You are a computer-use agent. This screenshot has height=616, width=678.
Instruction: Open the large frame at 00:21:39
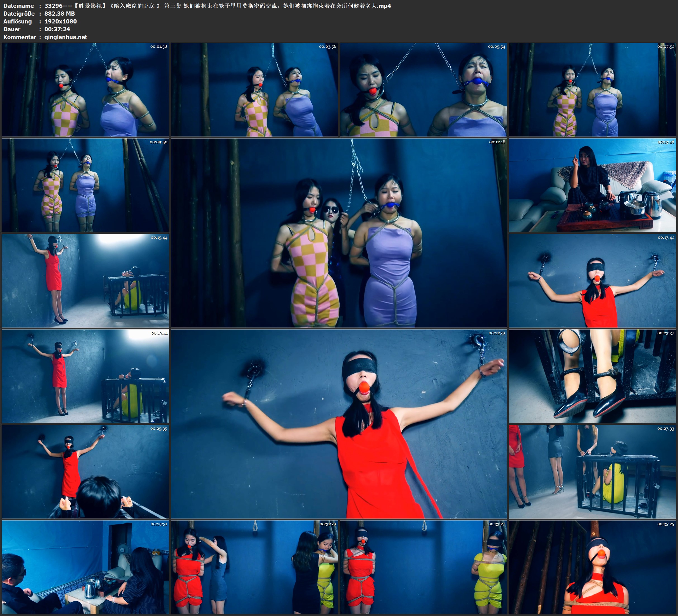[339, 424]
